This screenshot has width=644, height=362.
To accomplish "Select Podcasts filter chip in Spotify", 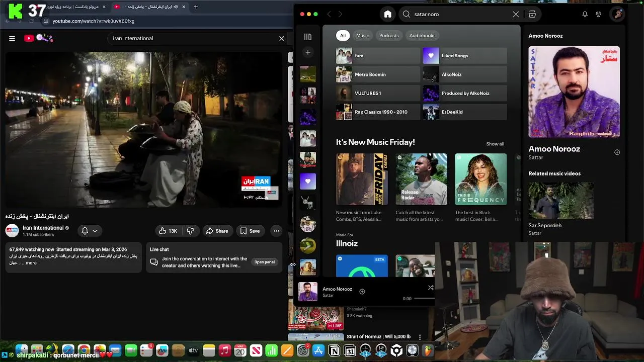I will [389, 36].
